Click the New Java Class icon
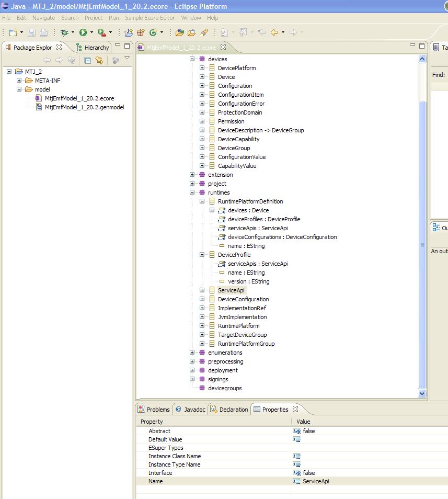The image size is (448, 499). coord(153,32)
